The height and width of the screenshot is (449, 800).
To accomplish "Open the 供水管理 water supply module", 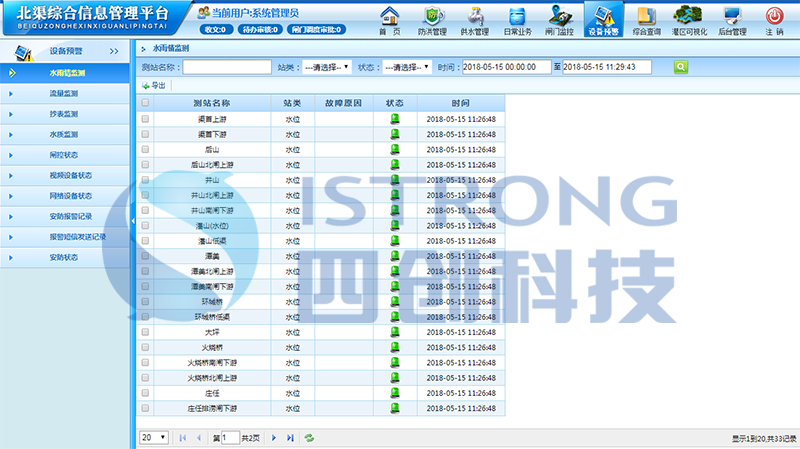I will (x=474, y=19).
